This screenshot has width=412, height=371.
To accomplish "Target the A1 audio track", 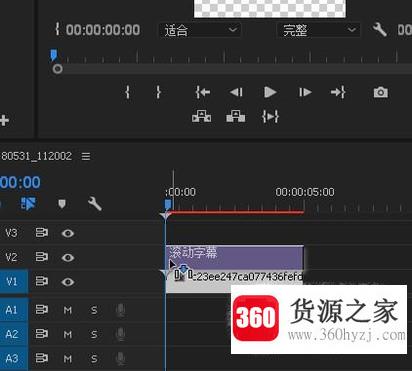I will coord(13,310).
